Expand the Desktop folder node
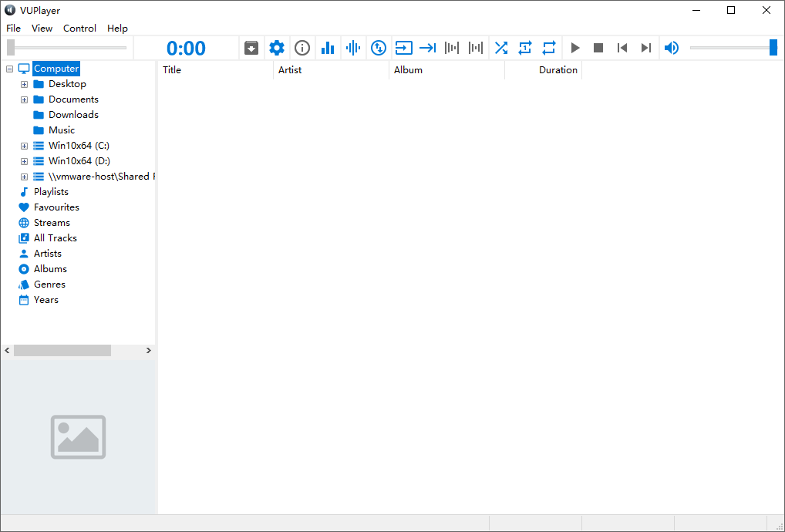The height and width of the screenshot is (532, 785). pyautogui.click(x=24, y=84)
